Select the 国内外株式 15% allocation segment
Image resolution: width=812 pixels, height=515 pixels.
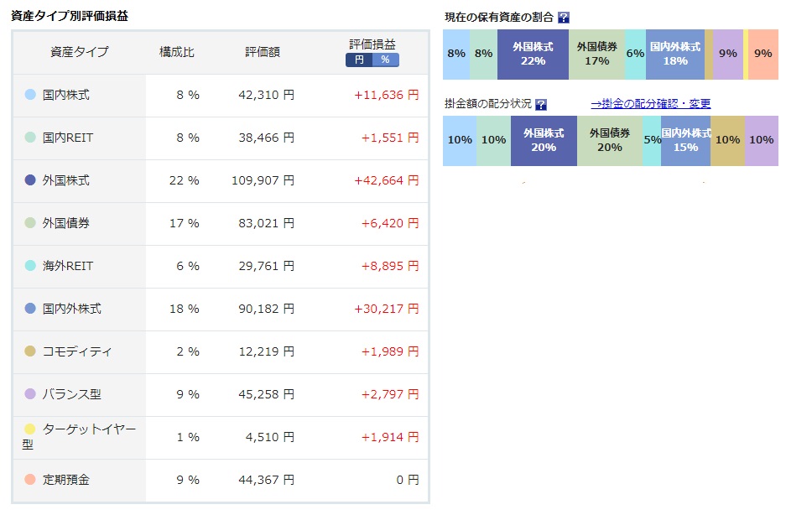tap(685, 141)
